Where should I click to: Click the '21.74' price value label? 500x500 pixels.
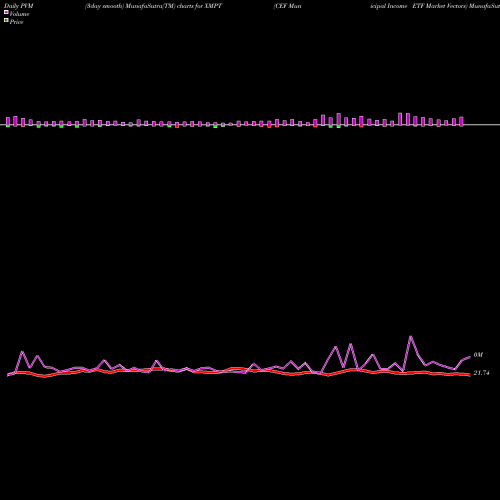(481, 373)
